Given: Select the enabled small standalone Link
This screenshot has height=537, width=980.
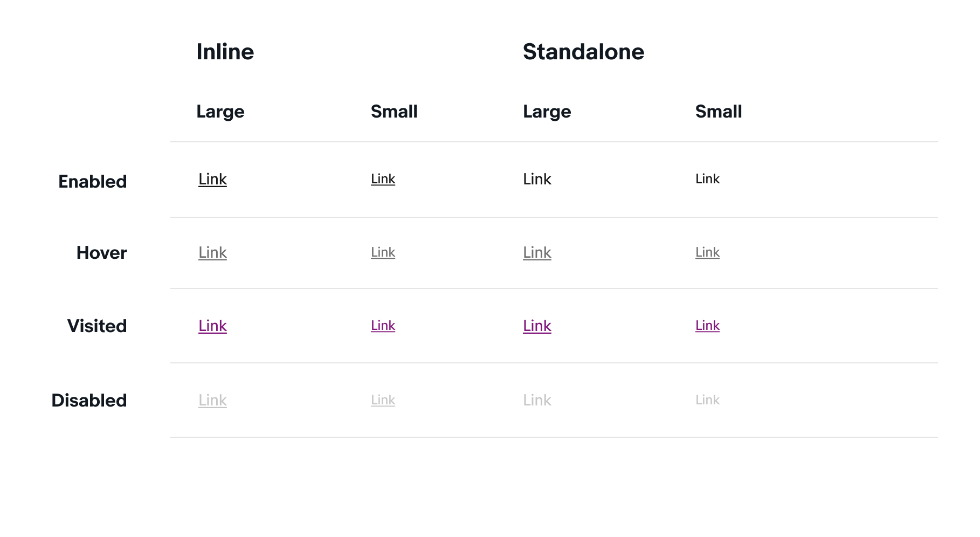Looking at the screenshot, I should pos(707,179).
